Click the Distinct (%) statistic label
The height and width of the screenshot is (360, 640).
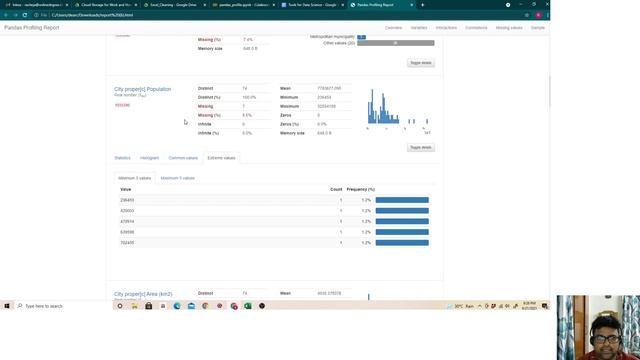209,97
